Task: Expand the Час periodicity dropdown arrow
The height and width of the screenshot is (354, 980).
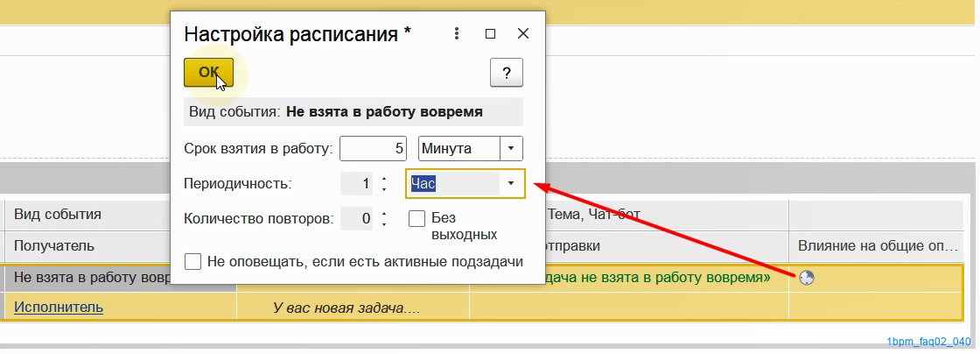Action: 511,183
